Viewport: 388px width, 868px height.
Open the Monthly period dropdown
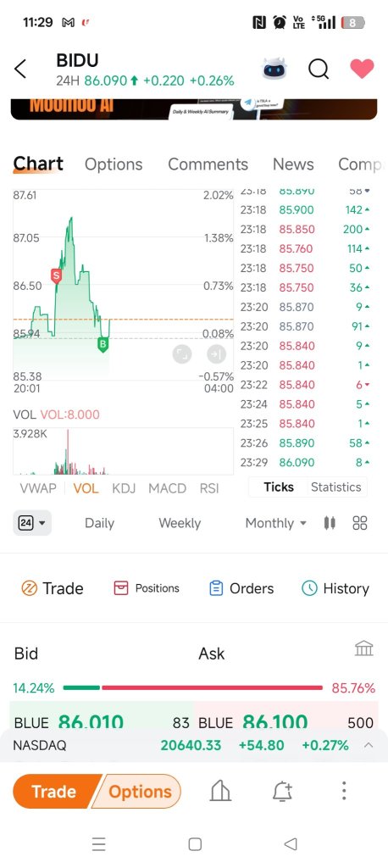pos(275,523)
